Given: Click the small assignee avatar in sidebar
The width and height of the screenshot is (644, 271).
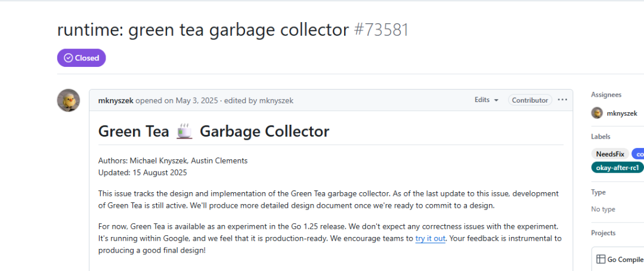Looking at the screenshot, I should click(x=596, y=113).
